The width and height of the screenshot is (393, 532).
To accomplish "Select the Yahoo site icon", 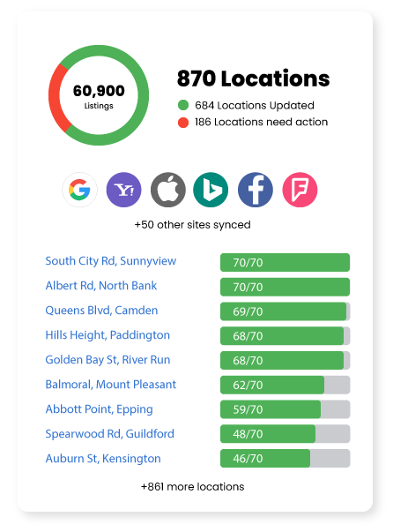I will tap(123, 190).
